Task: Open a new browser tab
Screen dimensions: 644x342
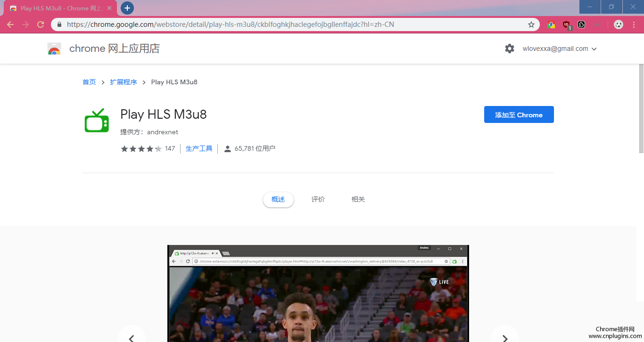Action: click(127, 8)
